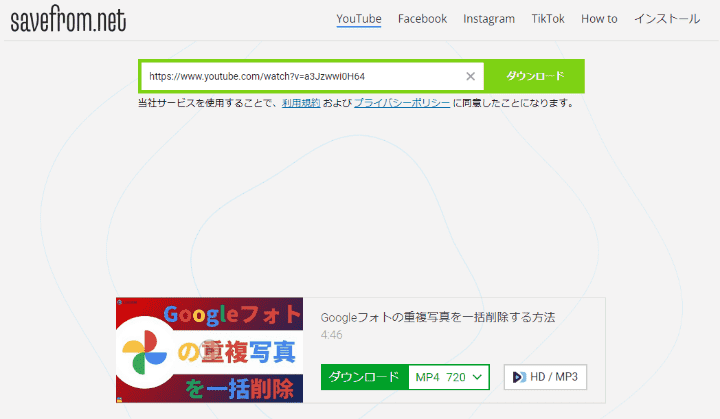Viewport: 720px width, 419px height.
Task: Click the Googleフォト video thumbnail
Action: click(x=209, y=350)
